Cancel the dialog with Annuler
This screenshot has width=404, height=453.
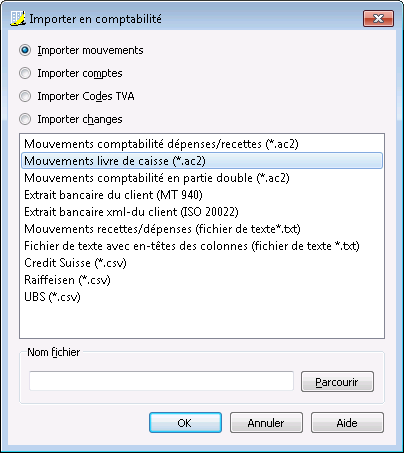coord(266,423)
